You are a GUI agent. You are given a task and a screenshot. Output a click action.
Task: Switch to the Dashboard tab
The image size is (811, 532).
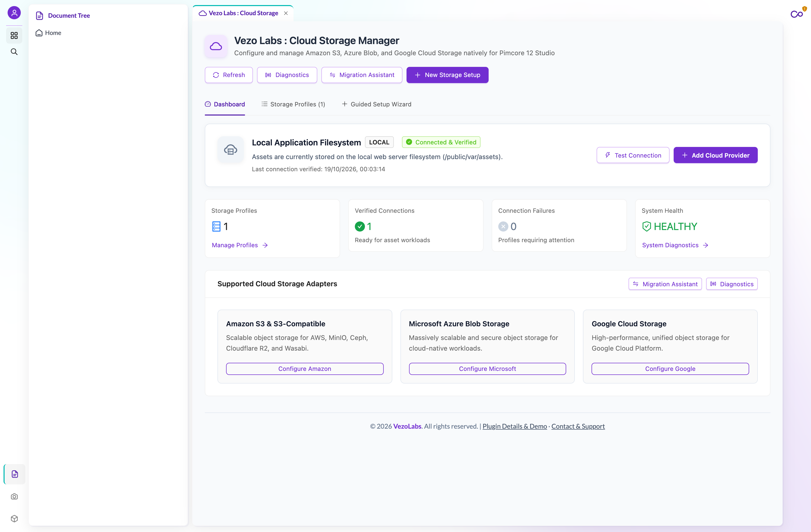click(x=225, y=104)
